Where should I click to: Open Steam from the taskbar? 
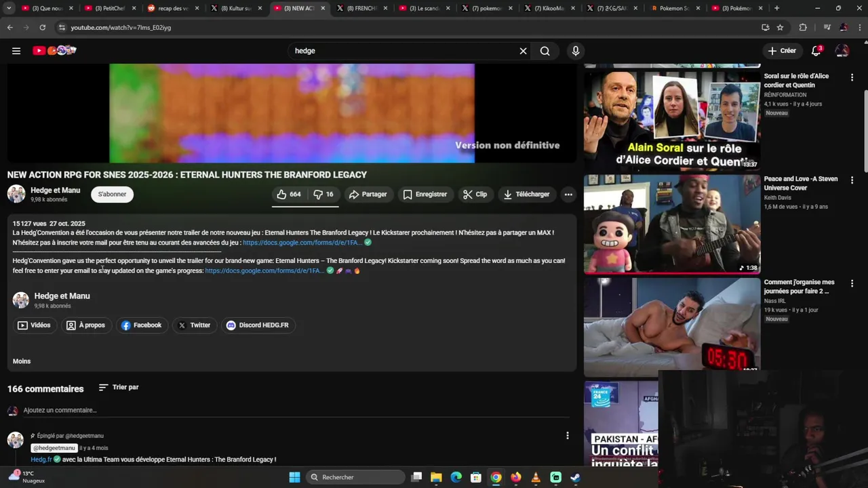pos(575,477)
